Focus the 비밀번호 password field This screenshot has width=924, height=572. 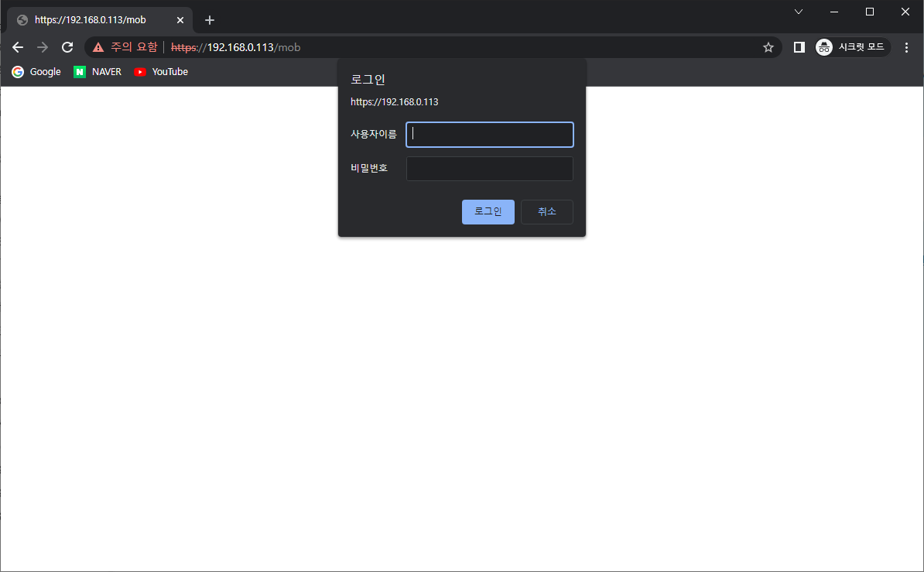pos(490,169)
